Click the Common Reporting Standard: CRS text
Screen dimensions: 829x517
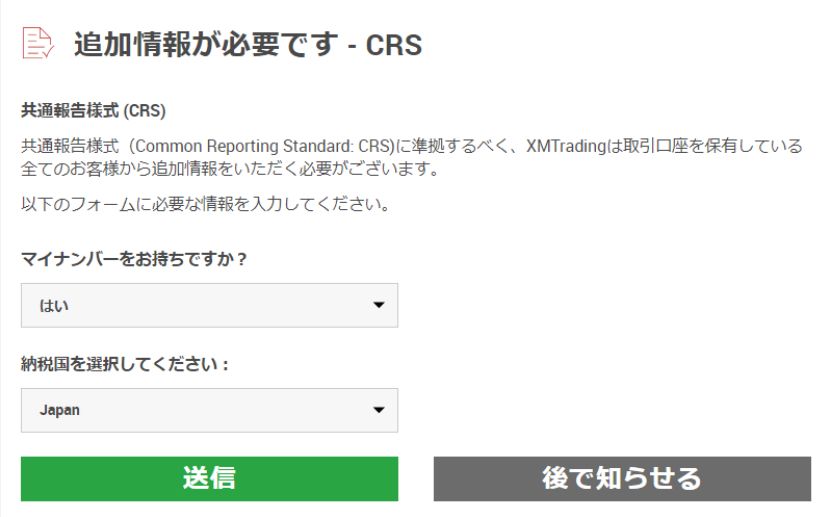[281, 146]
